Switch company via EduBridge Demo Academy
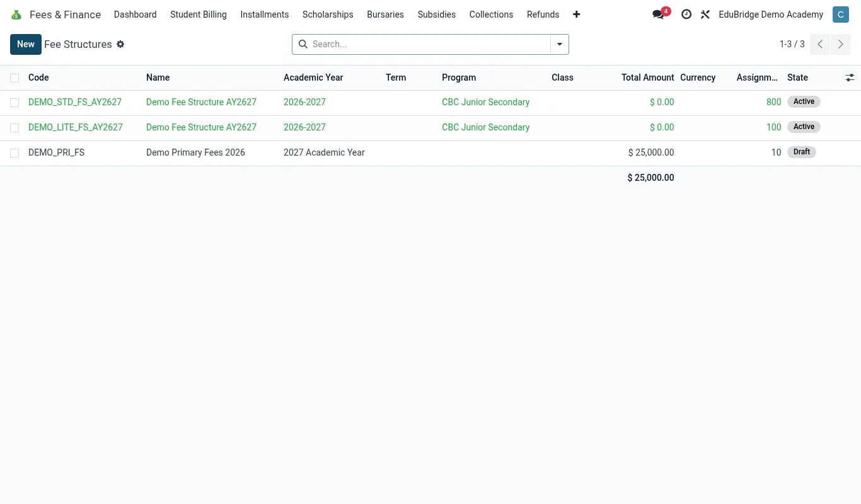This screenshot has height=504, width=861. [771, 14]
